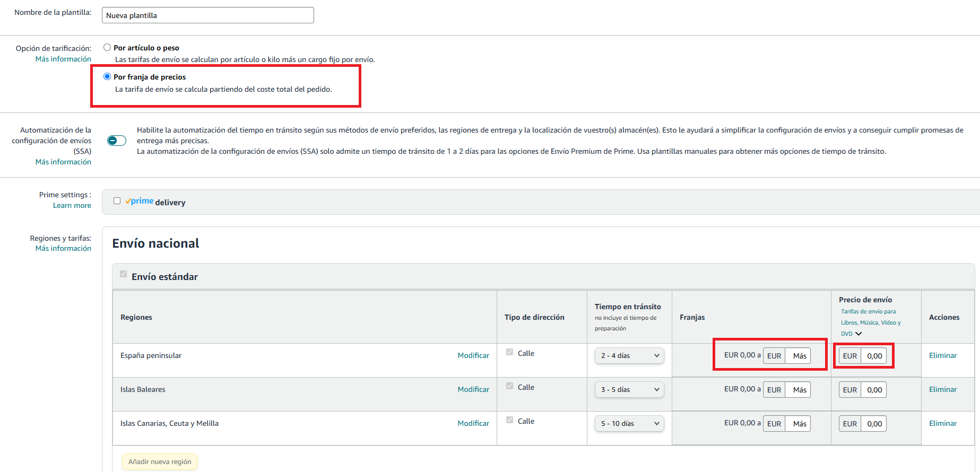Open 'Learn more' under Prime settings

pos(72,205)
